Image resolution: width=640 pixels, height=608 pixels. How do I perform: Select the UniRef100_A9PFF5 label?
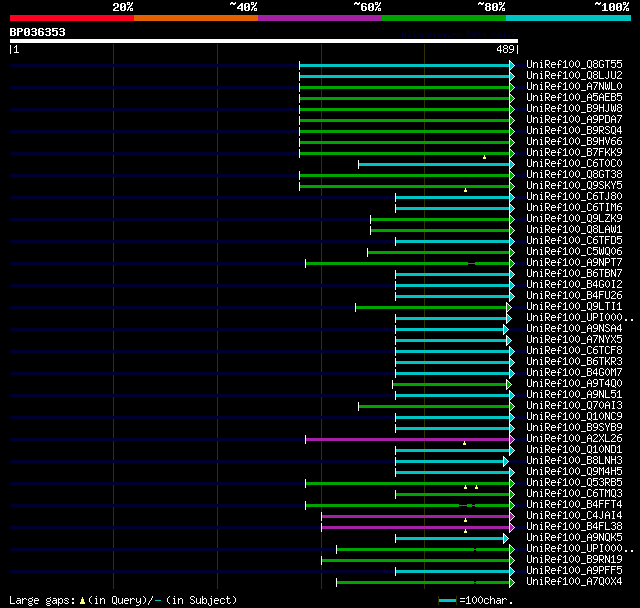pyautogui.click(x=574, y=571)
